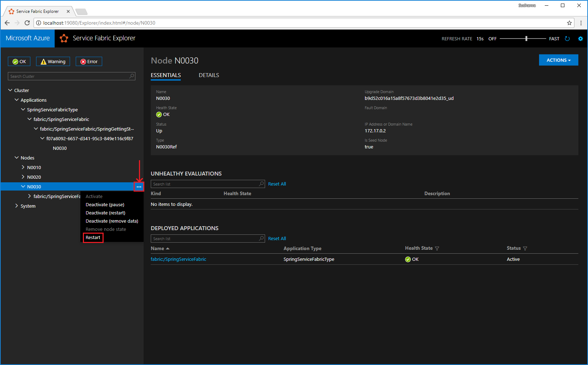
Task: Click the Health State header in Deployed Applications
Action: tap(419, 248)
